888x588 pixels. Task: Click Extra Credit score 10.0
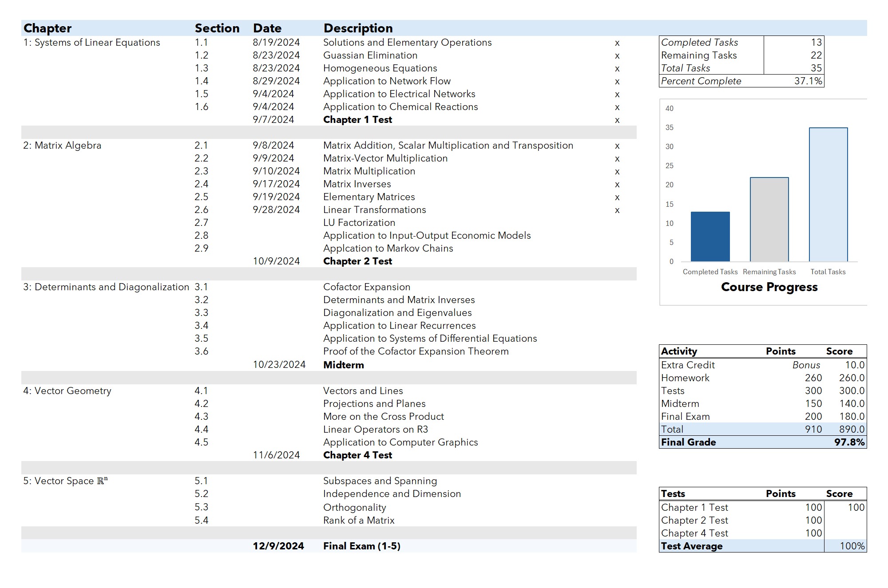tap(855, 365)
